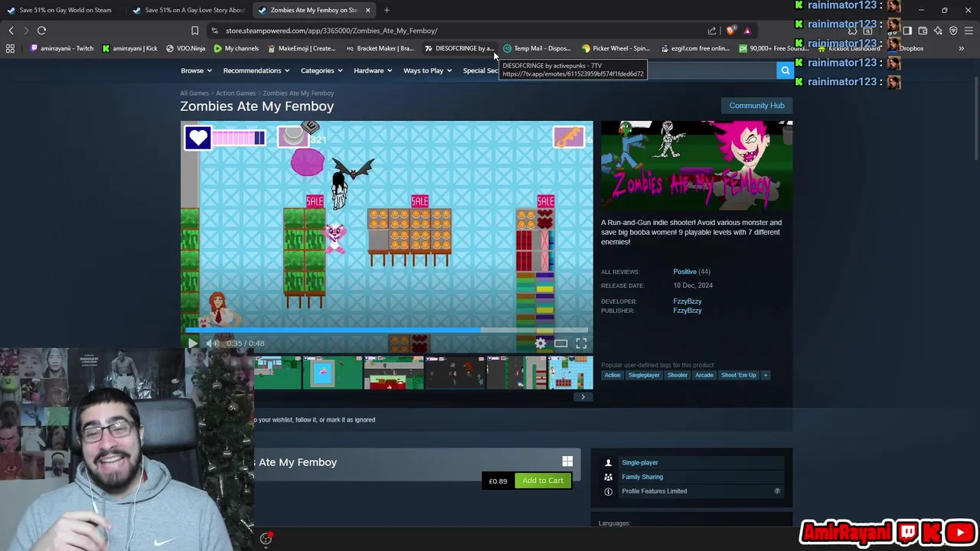Play the trailer video
The width and height of the screenshot is (980, 551).
pos(192,344)
